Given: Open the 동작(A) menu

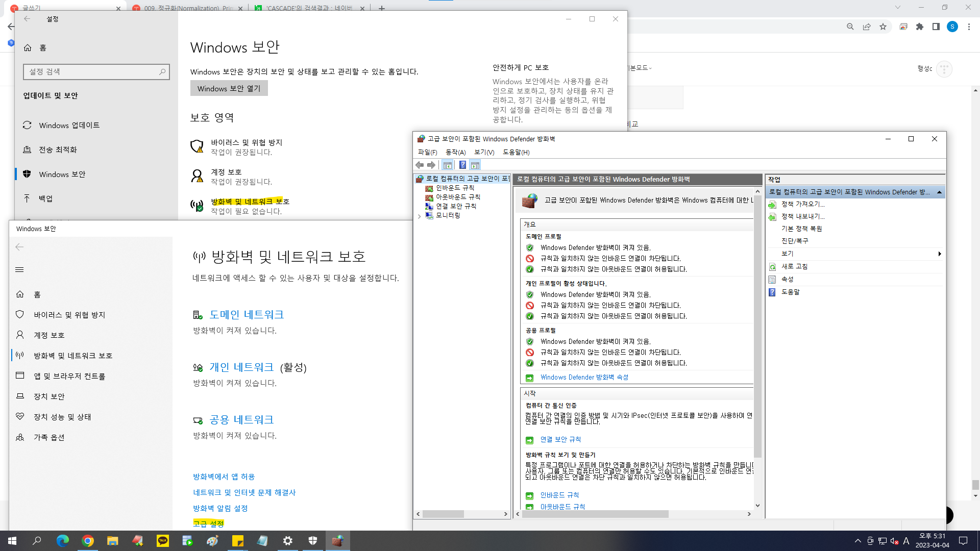Looking at the screenshot, I should (456, 152).
